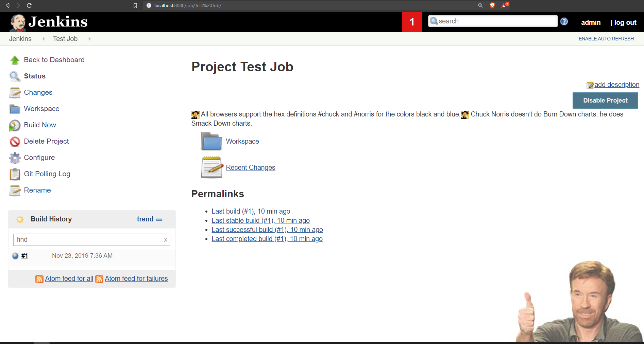The height and width of the screenshot is (344, 644).
Task: Click the add description link
Action: click(x=617, y=85)
